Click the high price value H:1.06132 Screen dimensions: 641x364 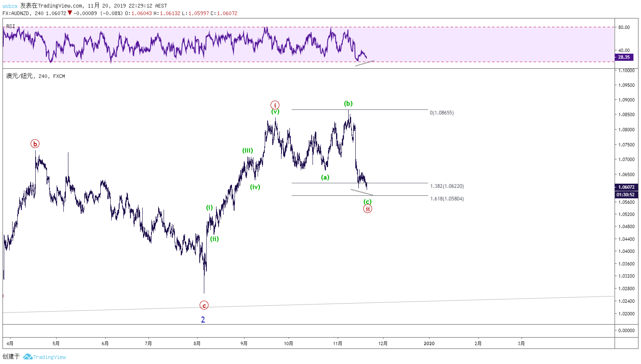pyautogui.click(x=167, y=13)
